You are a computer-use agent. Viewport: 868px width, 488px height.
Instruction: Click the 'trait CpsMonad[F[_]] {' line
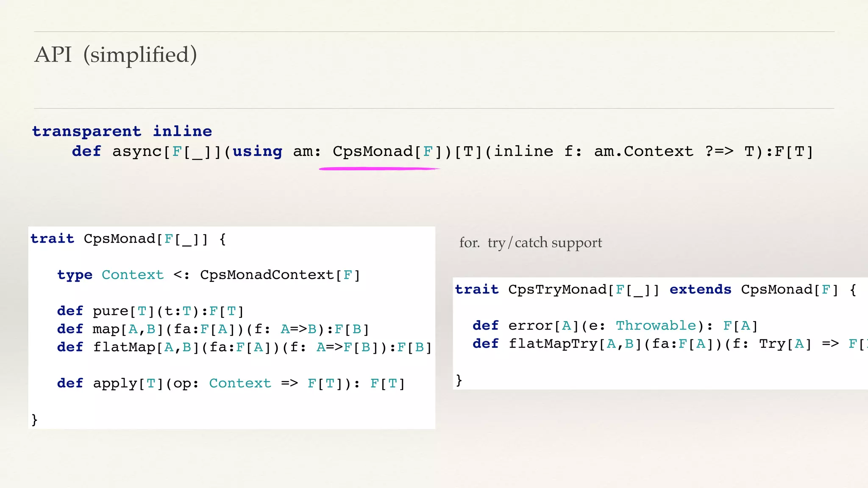[128, 239]
